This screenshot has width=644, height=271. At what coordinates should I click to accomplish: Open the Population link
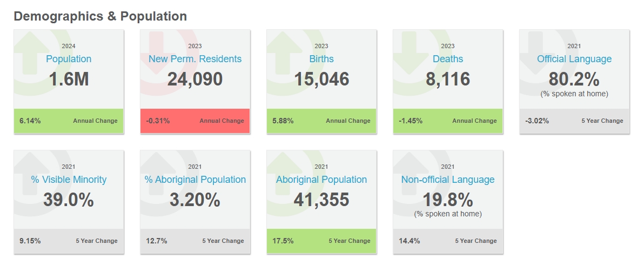(x=69, y=59)
